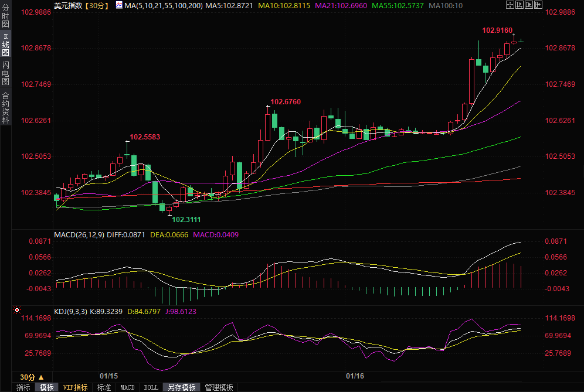This screenshot has height=392, width=584.
Task: Apply the BOLL template
Action: point(151,387)
